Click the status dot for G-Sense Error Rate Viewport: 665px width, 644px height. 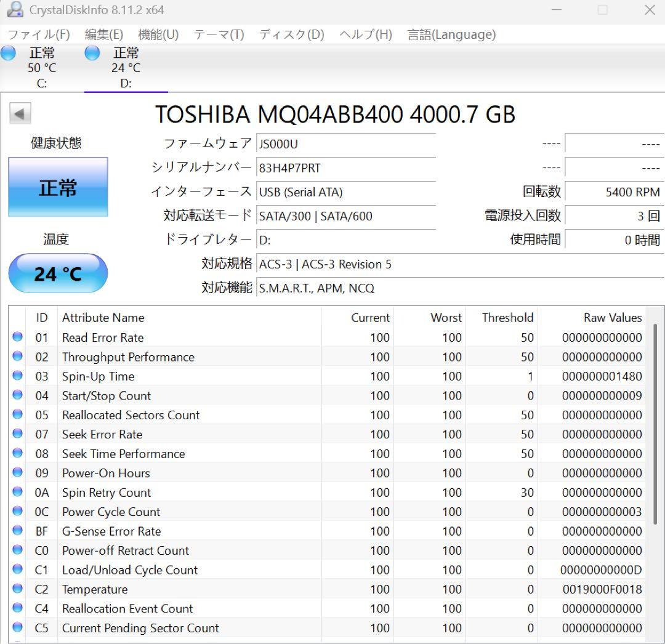point(17,531)
